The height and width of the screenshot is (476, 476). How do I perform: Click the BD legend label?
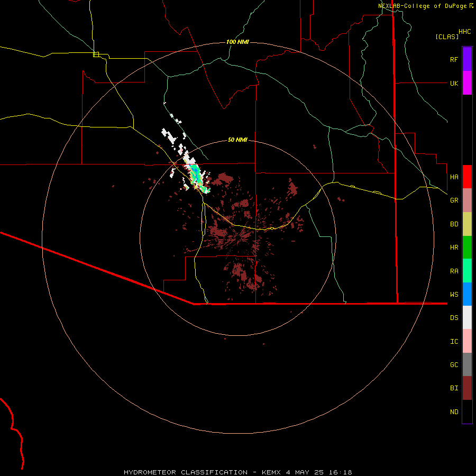[x=454, y=224]
